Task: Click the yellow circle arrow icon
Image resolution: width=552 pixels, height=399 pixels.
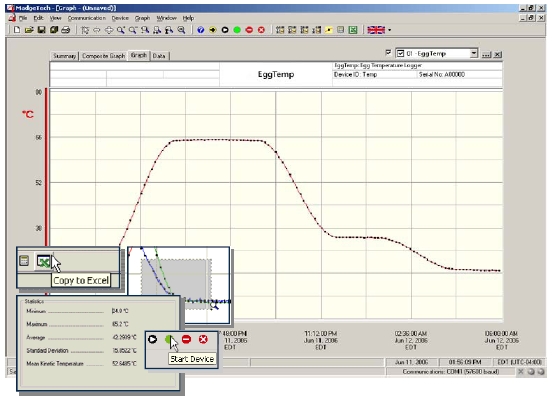Action: pos(213,30)
